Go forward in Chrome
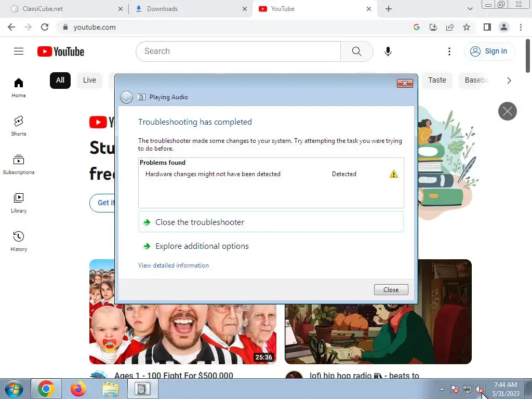Screen dimensions: 532x399 pos(28,27)
